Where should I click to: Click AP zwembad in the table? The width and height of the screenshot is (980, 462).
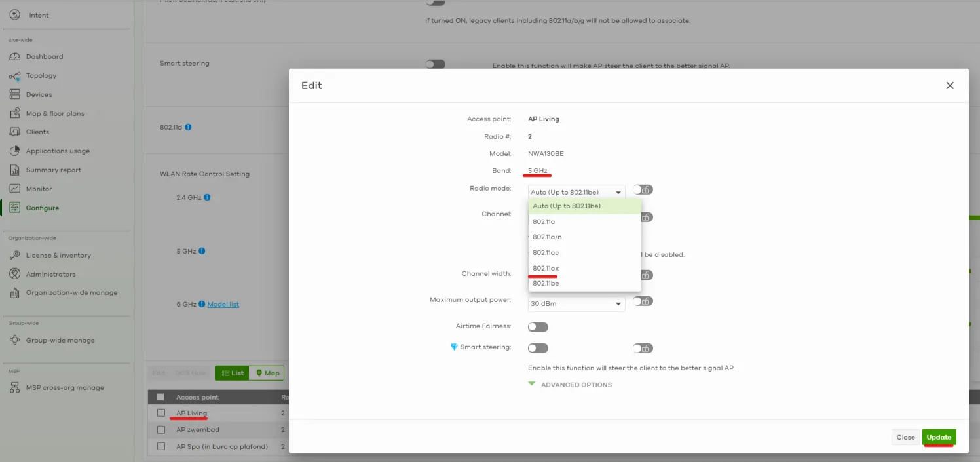(x=198, y=430)
